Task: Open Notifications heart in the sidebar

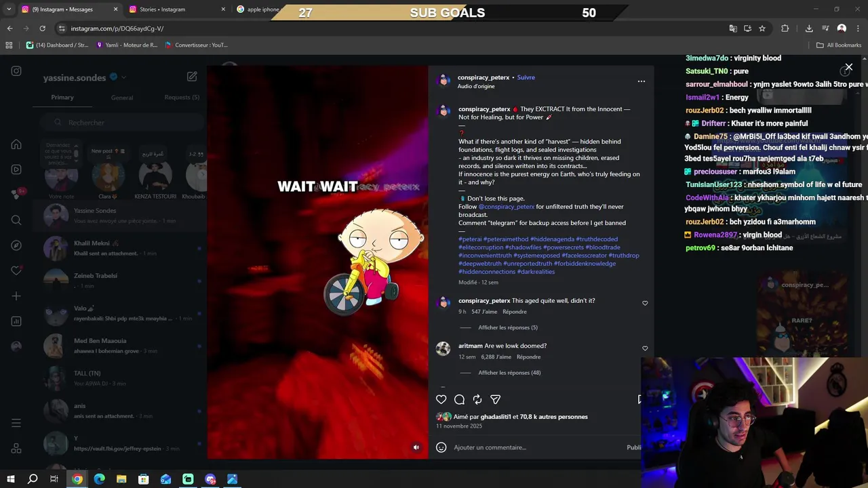Action: (16, 270)
